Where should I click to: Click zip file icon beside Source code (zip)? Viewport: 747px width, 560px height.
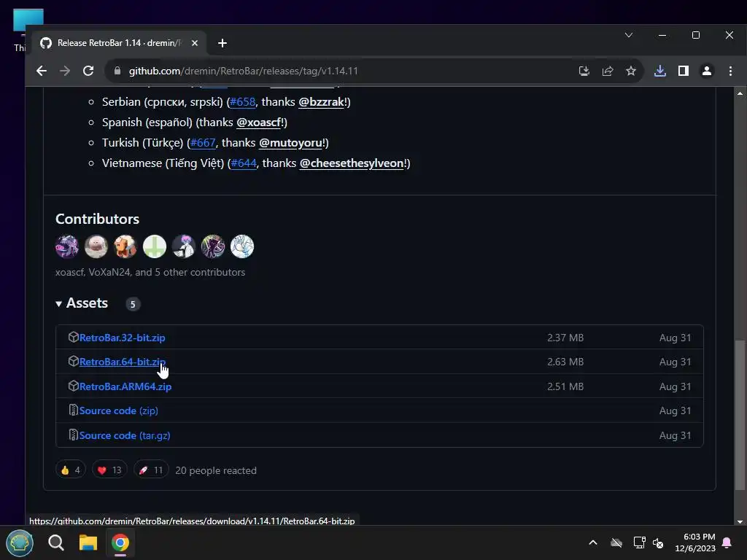74,410
